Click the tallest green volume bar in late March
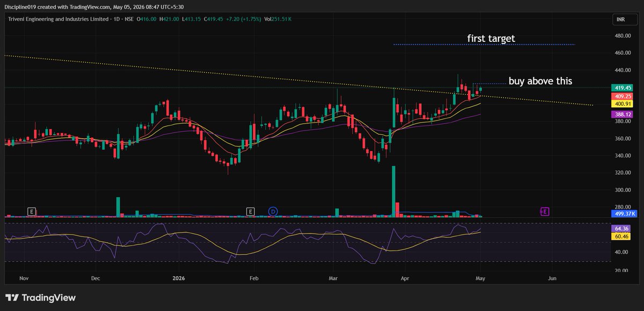Viewport: 644px width, 311px height. (393, 191)
